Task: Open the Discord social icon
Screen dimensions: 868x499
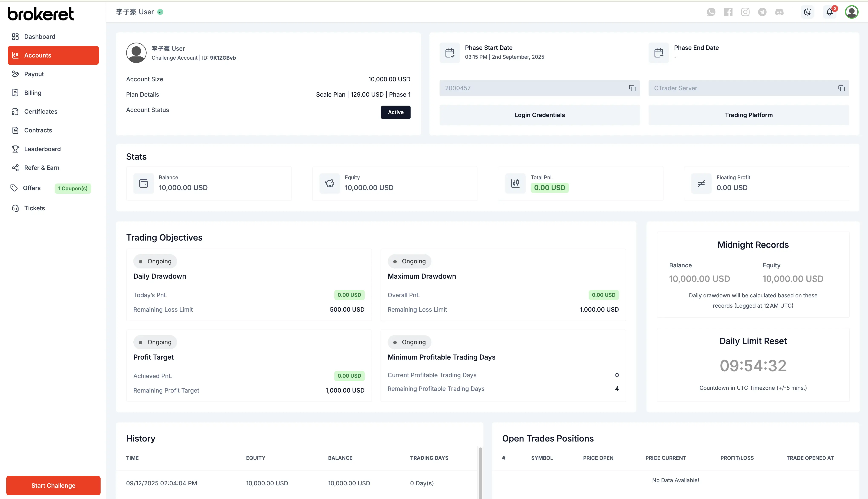Action: coord(779,12)
